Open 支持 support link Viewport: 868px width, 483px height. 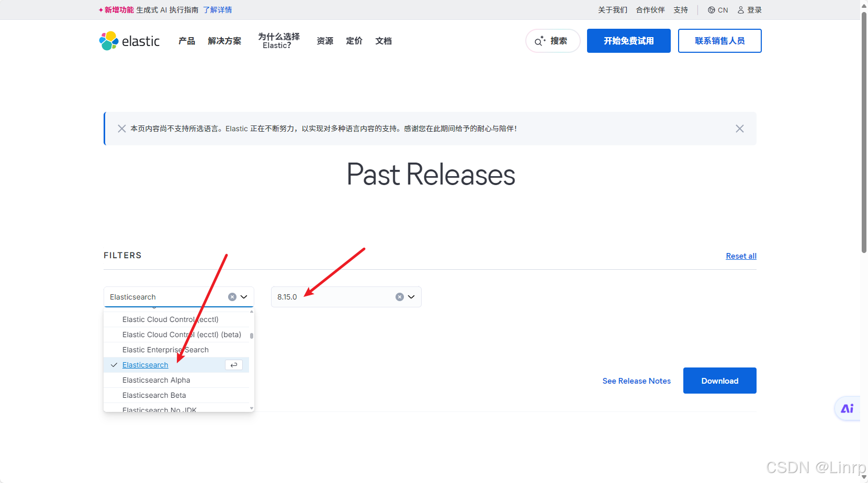pos(681,10)
